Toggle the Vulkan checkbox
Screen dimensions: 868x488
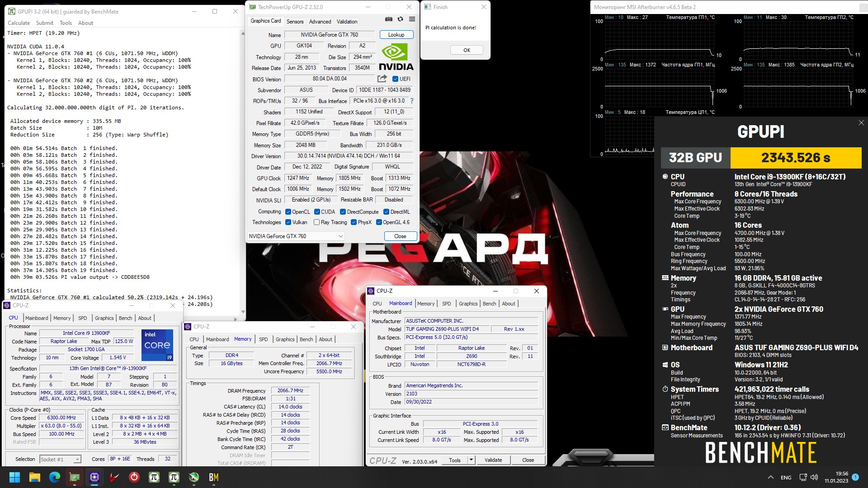click(288, 222)
